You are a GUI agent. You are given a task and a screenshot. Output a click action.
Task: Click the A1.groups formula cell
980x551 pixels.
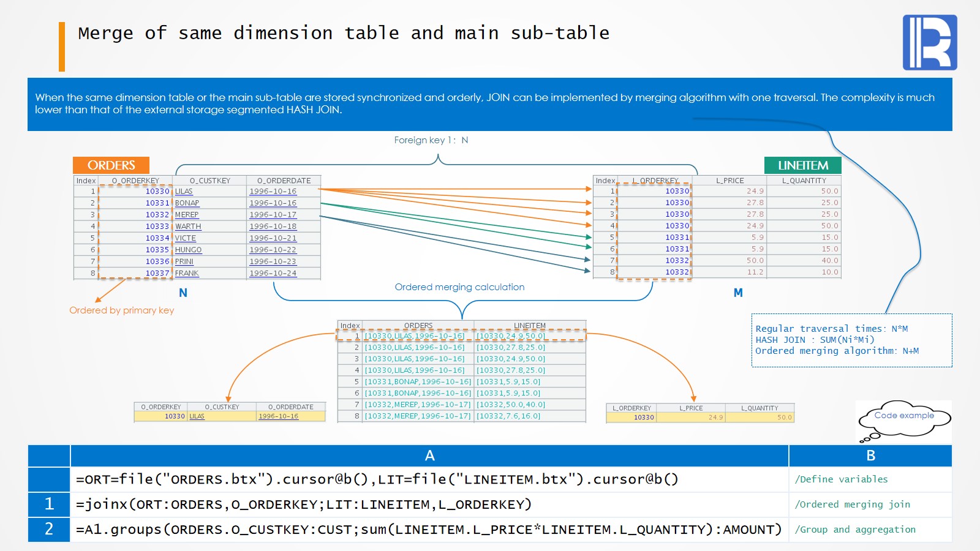429,529
